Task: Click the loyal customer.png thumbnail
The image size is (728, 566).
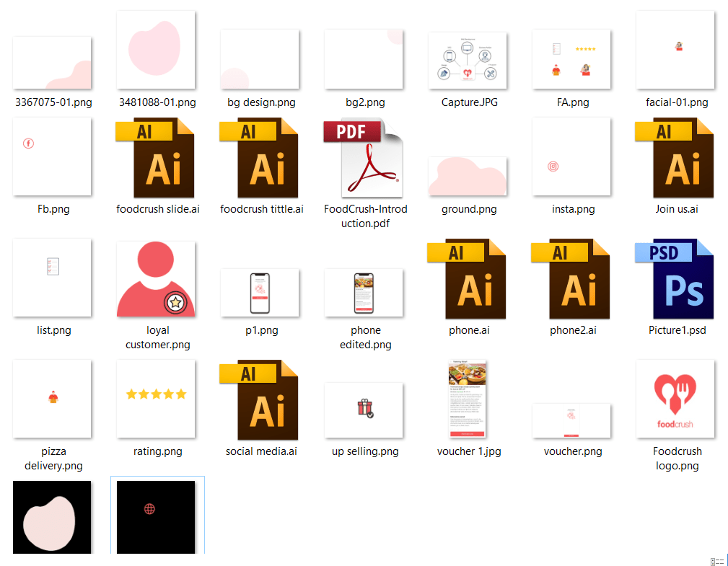Action: [x=155, y=278]
